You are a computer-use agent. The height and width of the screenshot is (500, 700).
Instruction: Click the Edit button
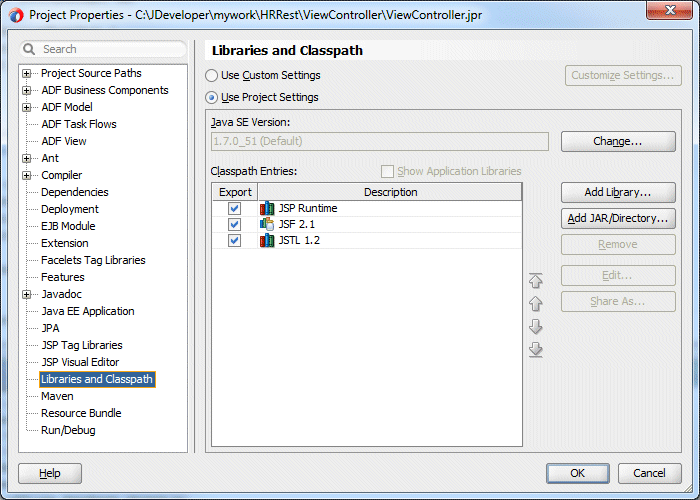tap(618, 275)
